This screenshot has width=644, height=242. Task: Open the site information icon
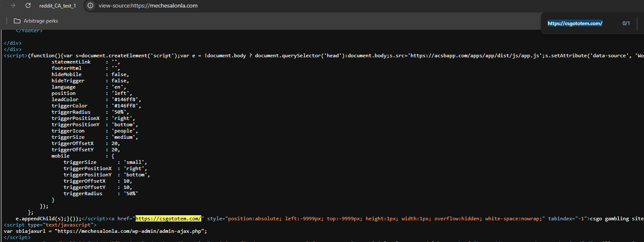pos(90,6)
